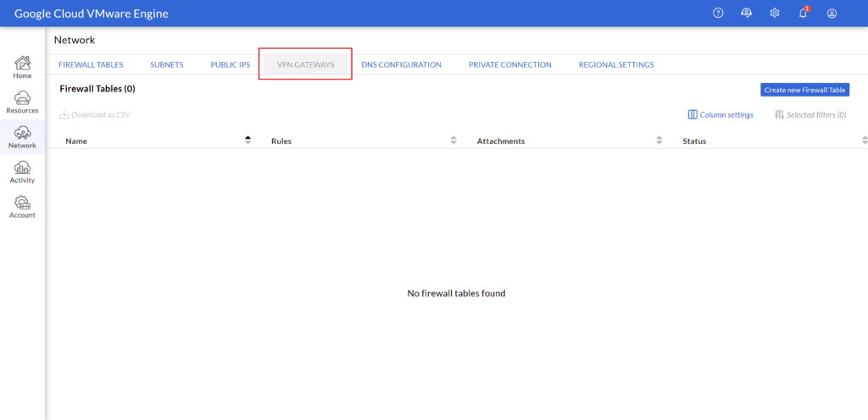Open Activity from the sidebar
This screenshot has height=420, width=868.
[22, 172]
